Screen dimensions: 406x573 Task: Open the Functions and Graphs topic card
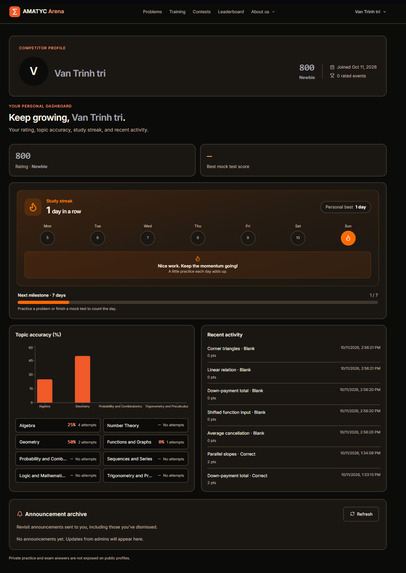point(145,442)
